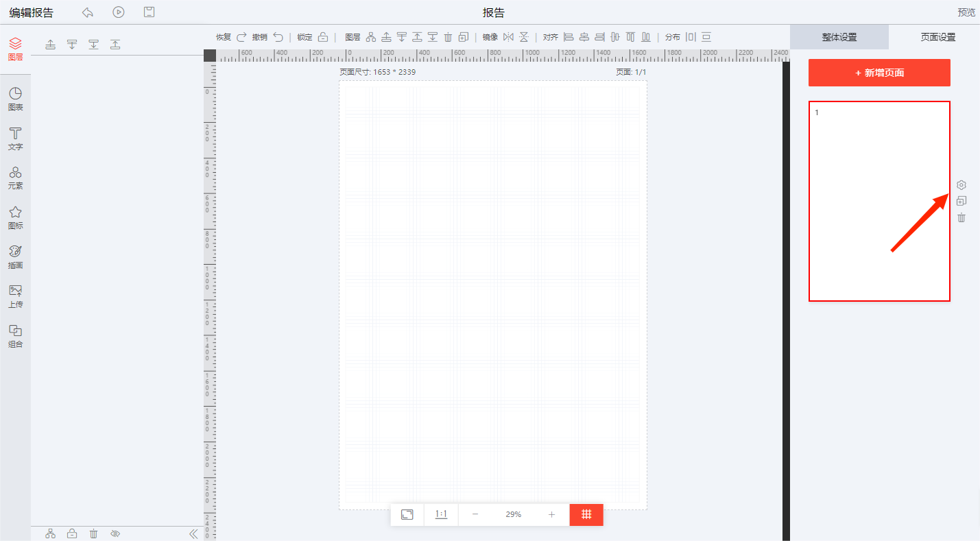This screenshot has width=980, height=541.
Task: Switch to the 页面设置 tab
Action: [937, 37]
